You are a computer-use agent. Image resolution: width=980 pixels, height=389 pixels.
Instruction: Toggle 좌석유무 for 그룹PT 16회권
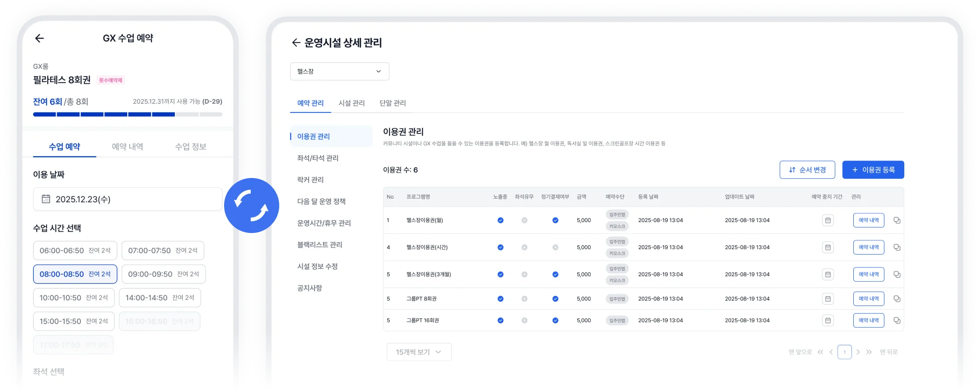coord(524,320)
